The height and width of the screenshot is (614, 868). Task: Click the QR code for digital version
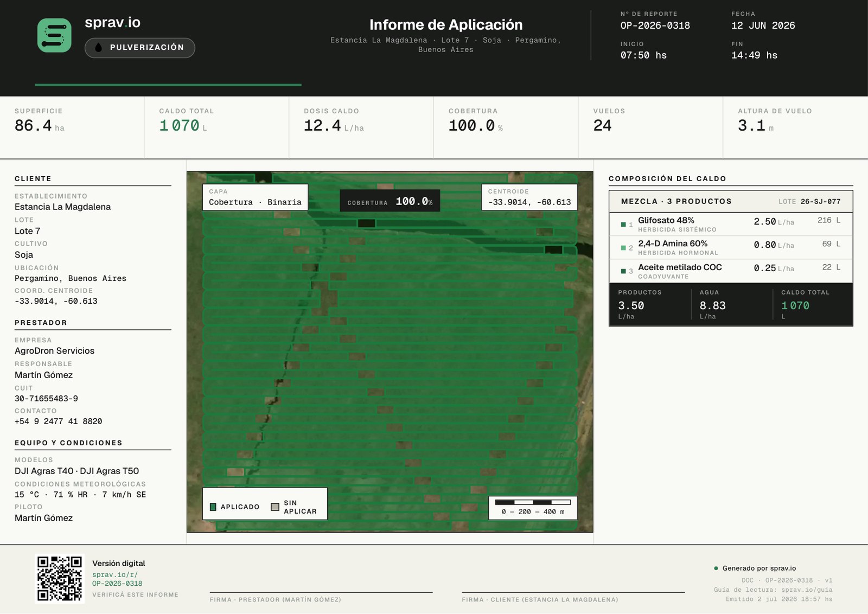coord(60,578)
